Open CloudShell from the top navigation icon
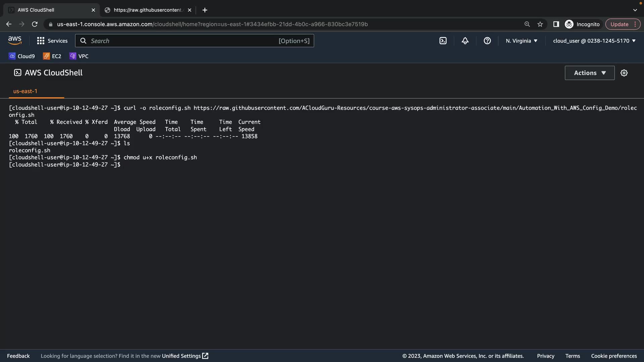Viewport: 644px width, 362px height. (x=443, y=41)
